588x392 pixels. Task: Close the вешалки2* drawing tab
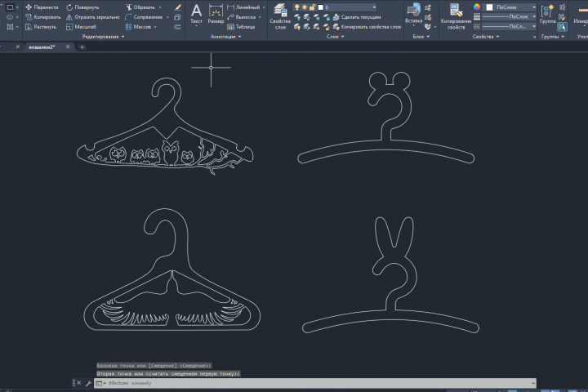pyautogui.click(x=68, y=47)
